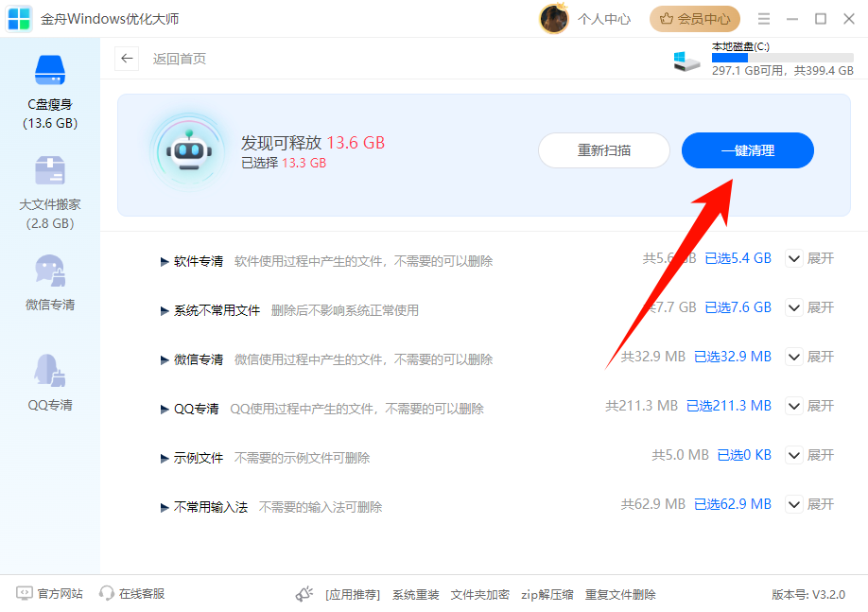868x612 pixels.
Task: Select the C盘瘦身 sidebar icon
Action: (49, 71)
